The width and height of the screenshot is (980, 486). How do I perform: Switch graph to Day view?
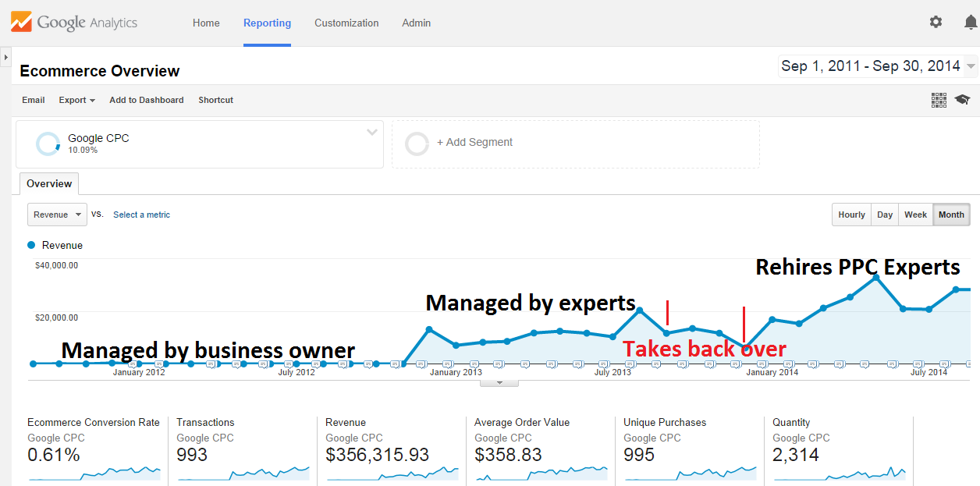pyautogui.click(x=885, y=215)
